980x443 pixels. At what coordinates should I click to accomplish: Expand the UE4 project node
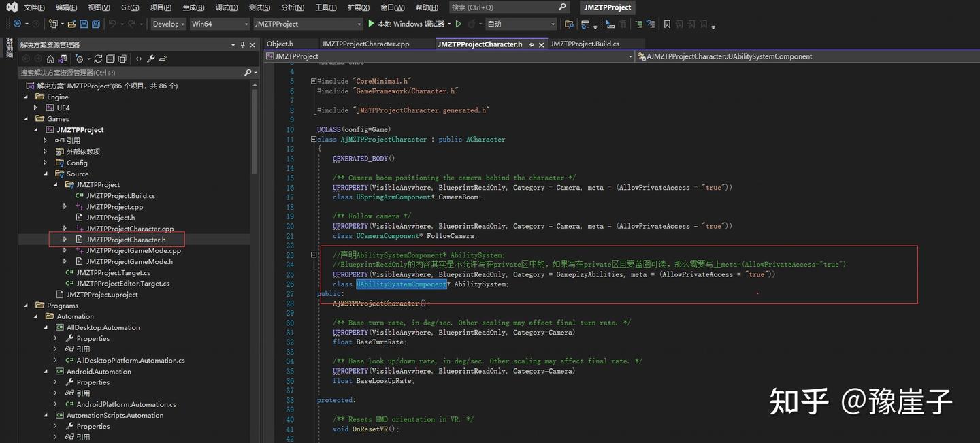(35, 108)
